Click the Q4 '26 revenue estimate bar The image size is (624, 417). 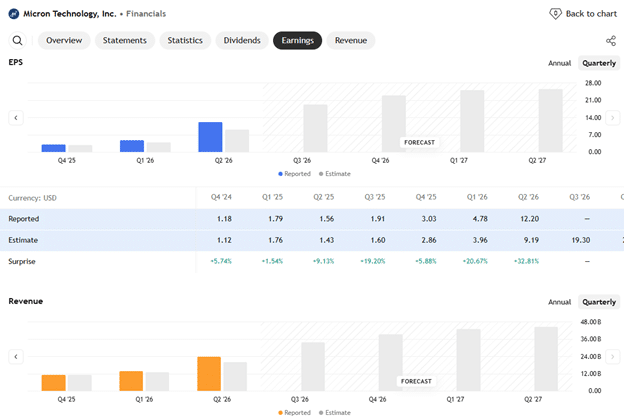[x=390, y=362]
